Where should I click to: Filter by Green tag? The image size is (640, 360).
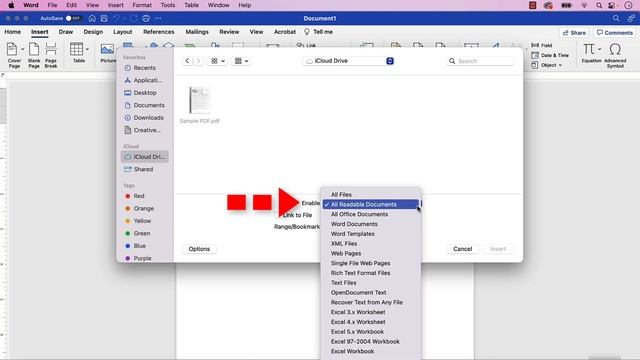[x=138, y=233]
